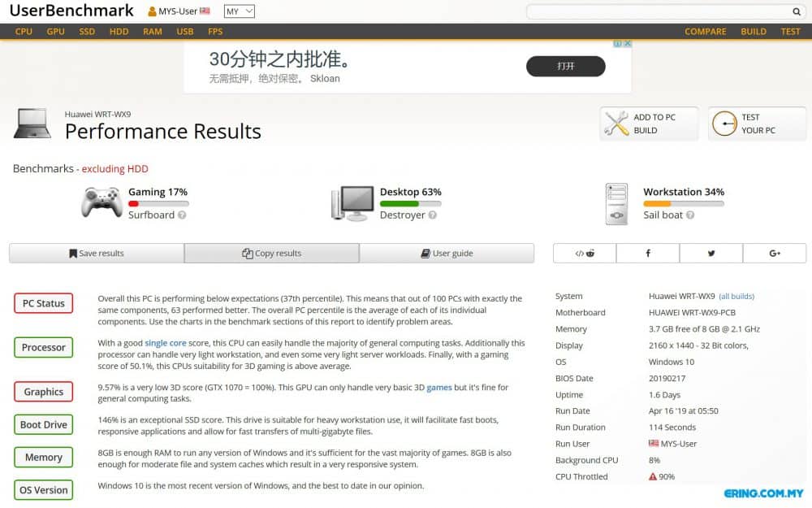Click the laptop icon beside Performance Results
The height and width of the screenshot is (508, 812).
point(32,124)
